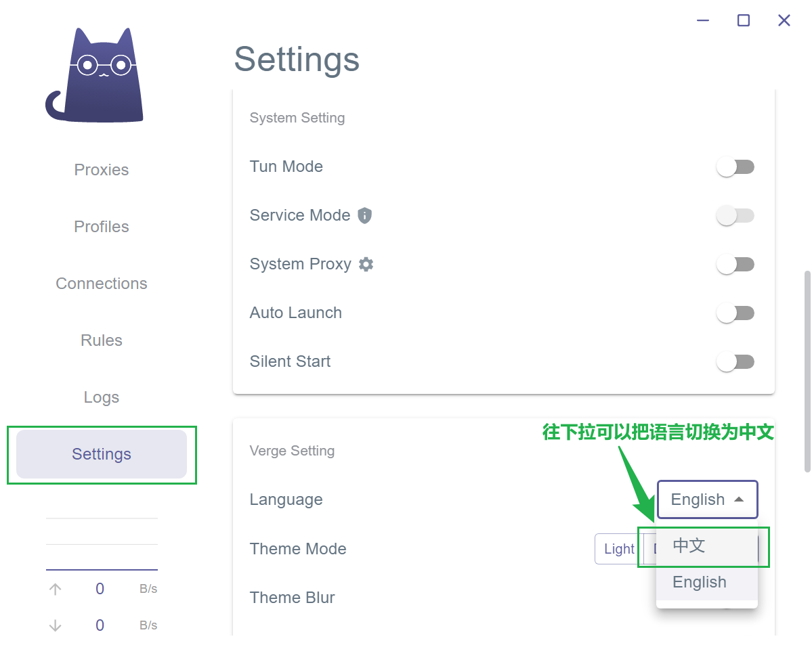
Task: Enable Tun Mode switch
Action: 735,167
